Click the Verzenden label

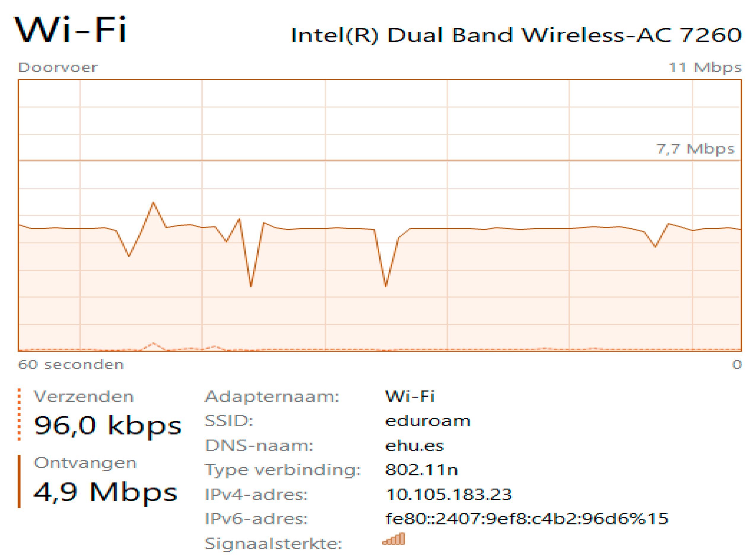[x=84, y=396]
